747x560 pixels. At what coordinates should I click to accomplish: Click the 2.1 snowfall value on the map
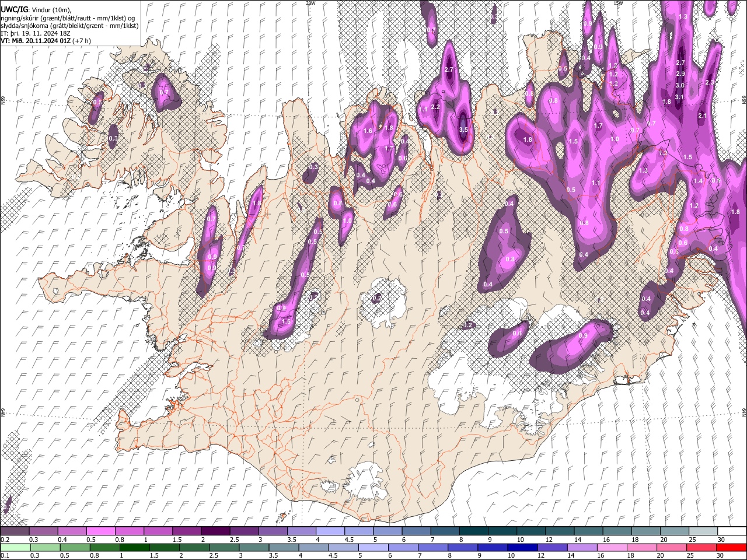pos(703,116)
